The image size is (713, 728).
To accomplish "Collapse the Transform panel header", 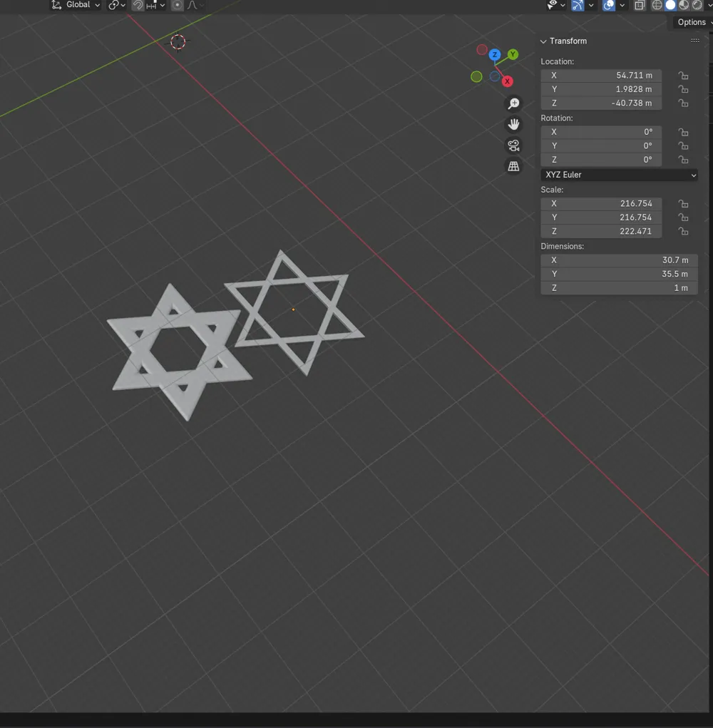I will click(x=543, y=41).
